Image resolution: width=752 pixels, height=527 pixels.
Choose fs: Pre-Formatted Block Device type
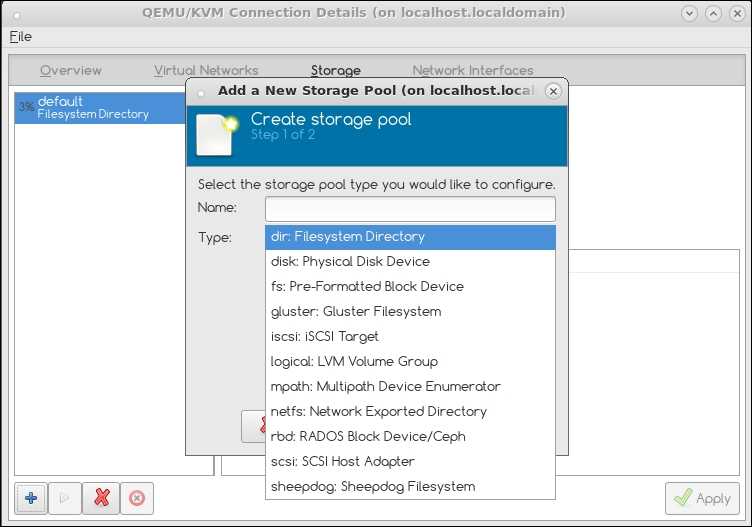(410, 287)
